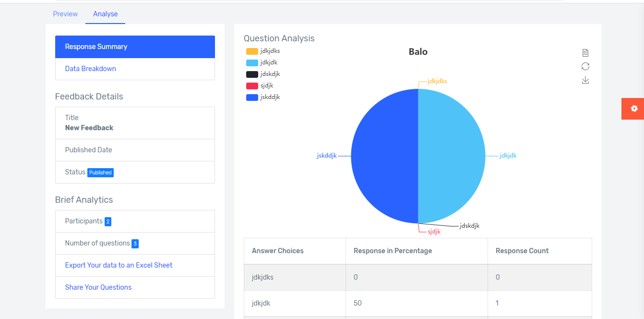
Task: Click the Response in Percentage header
Action: click(x=417, y=251)
